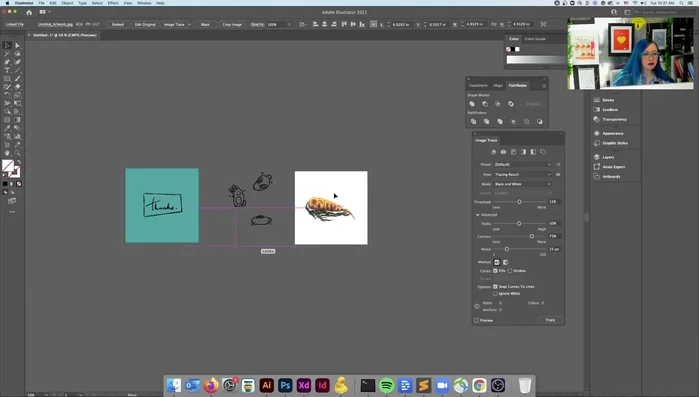This screenshot has width=699, height=397.
Task: Select the Line Segment tool
Action: (17, 70)
